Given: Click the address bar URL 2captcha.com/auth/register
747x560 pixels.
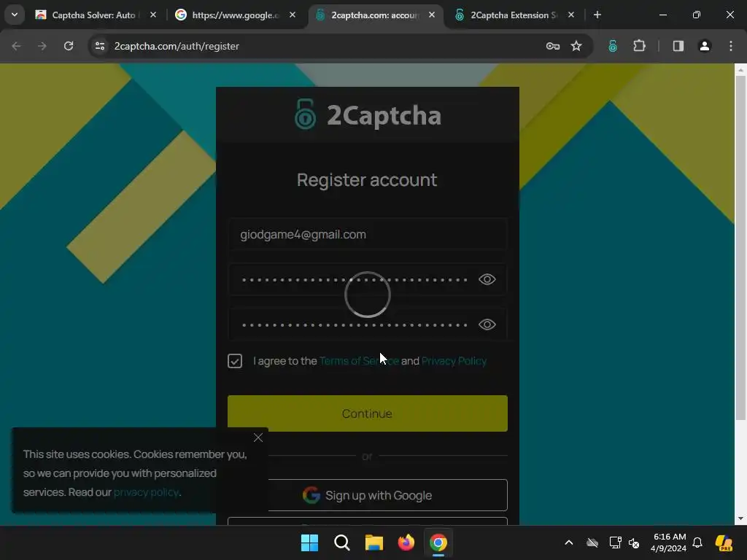Looking at the screenshot, I should 177,46.
